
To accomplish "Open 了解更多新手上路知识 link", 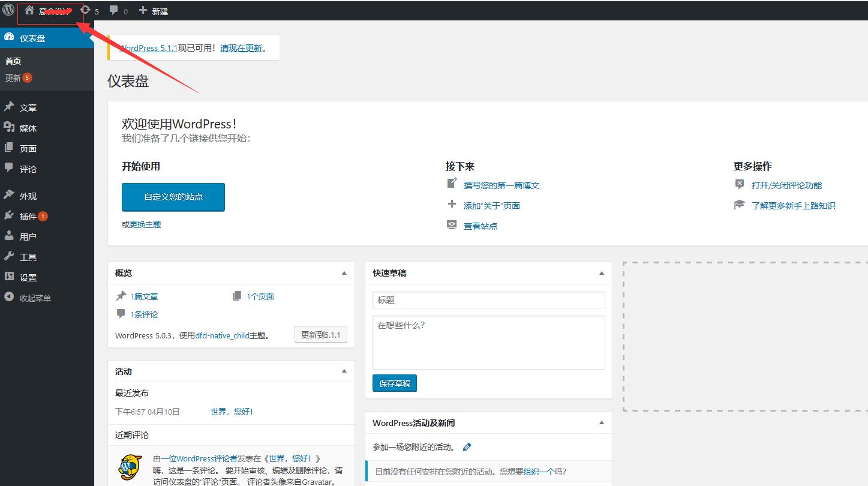I will pyautogui.click(x=793, y=206).
